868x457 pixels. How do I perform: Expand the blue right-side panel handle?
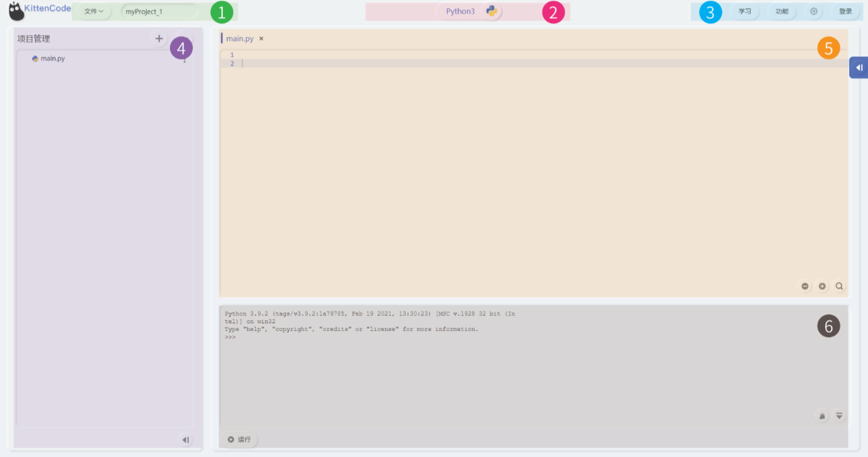pyautogui.click(x=859, y=68)
